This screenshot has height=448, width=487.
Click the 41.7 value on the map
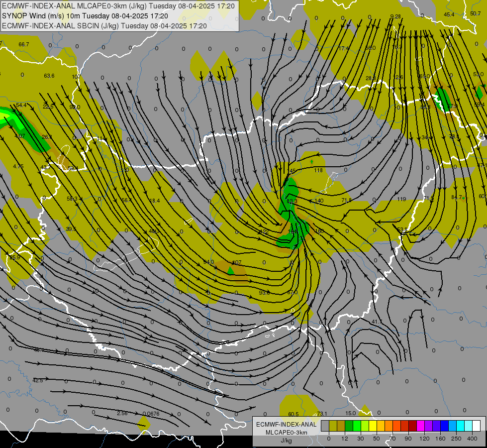pos(377,322)
